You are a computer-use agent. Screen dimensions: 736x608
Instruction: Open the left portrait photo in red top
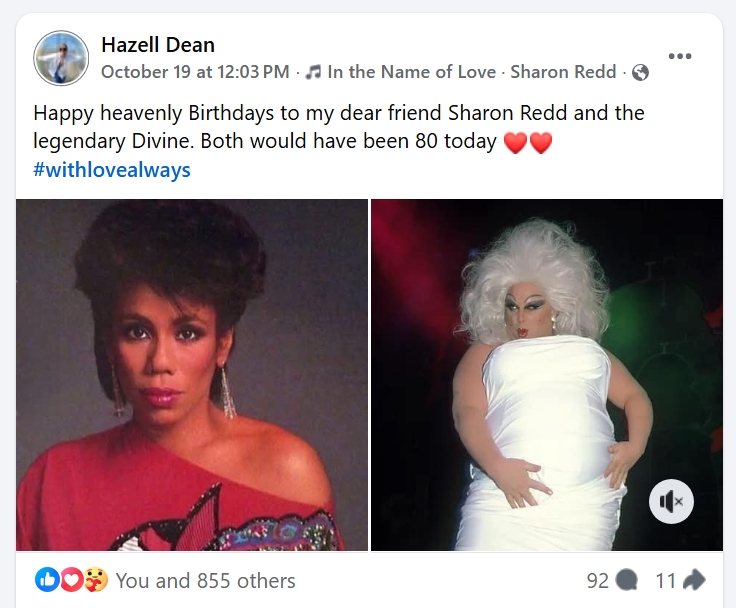click(191, 374)
